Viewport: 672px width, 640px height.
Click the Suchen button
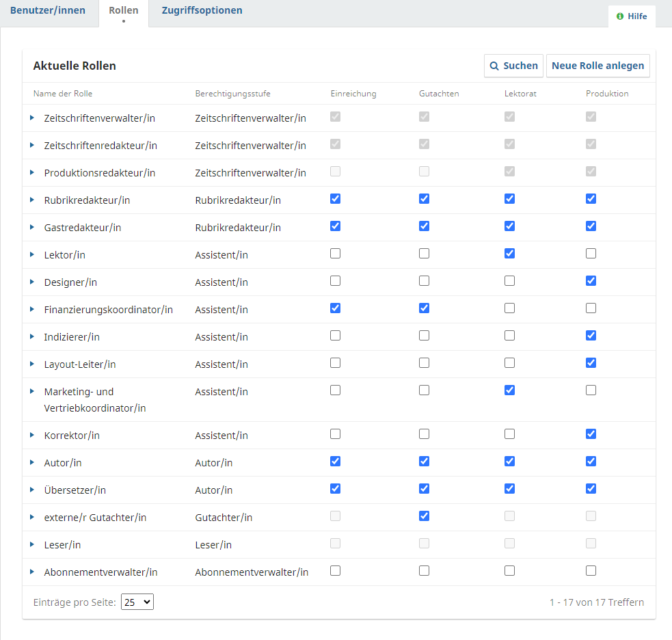[x=513, y=66]
